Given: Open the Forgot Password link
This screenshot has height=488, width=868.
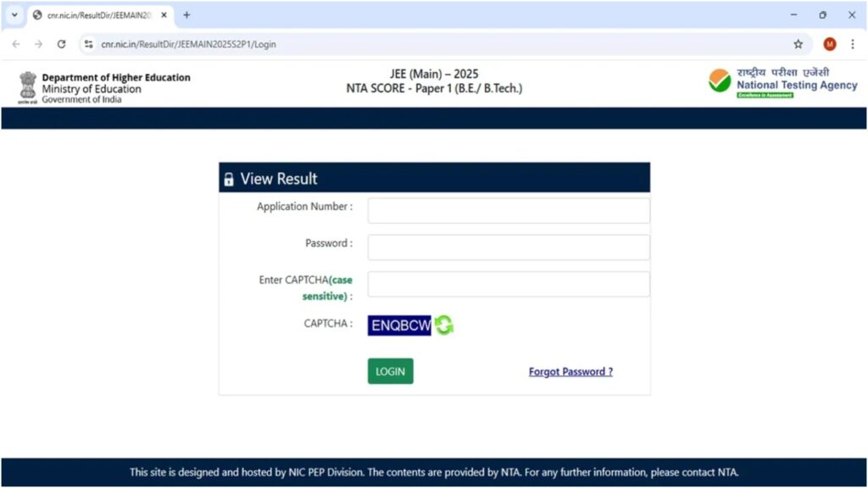Looking at the screenshot, I should (x=570, y=371).
